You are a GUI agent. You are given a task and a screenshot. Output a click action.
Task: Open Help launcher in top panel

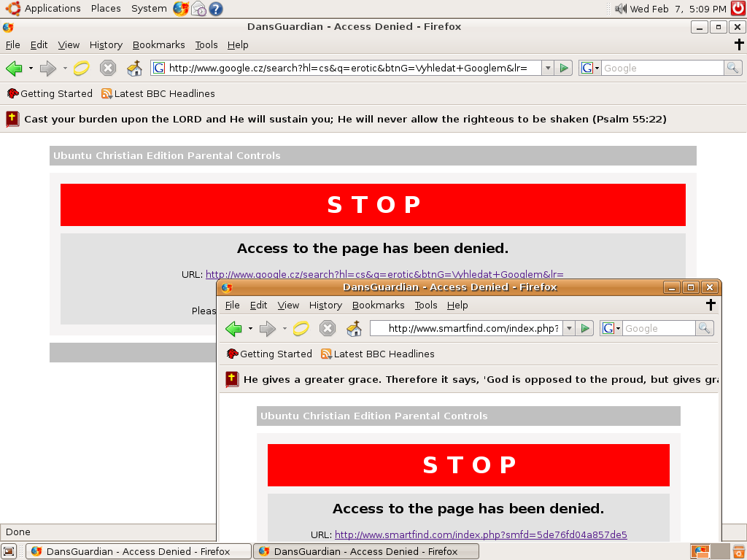216,9
